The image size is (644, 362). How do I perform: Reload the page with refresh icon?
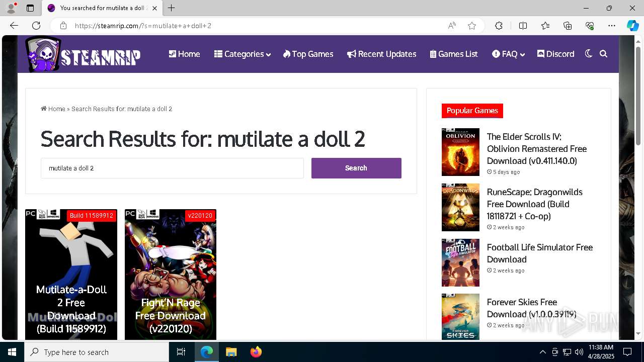click(36, 26)
